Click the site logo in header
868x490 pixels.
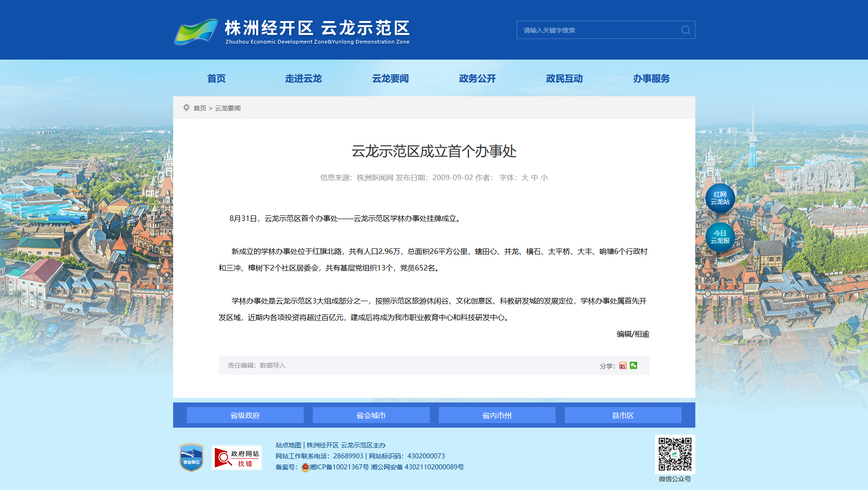(x=292, y=31)
